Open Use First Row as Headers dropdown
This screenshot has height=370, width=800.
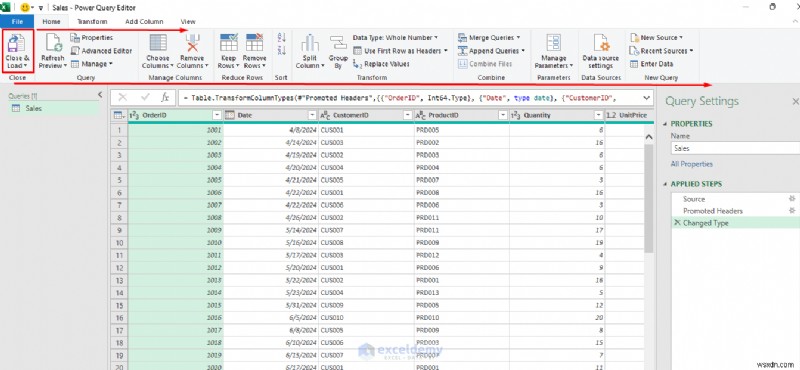click(x=400, y=51)
